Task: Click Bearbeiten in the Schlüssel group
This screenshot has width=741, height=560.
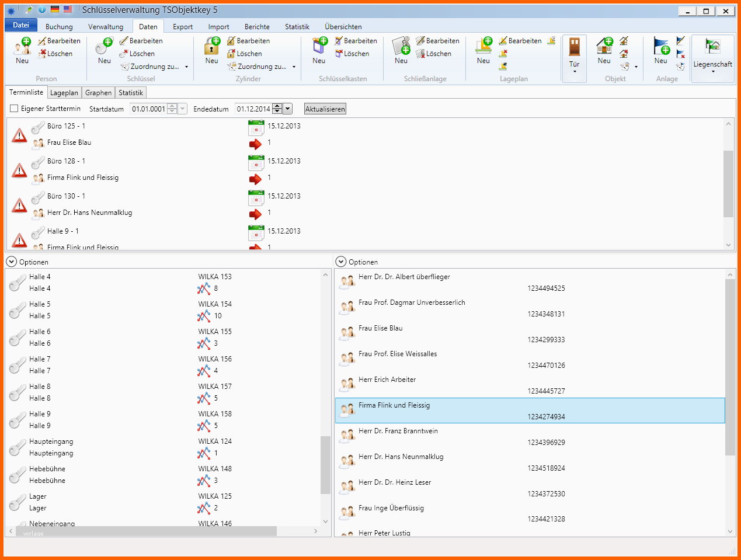Action: pos(141,41)
